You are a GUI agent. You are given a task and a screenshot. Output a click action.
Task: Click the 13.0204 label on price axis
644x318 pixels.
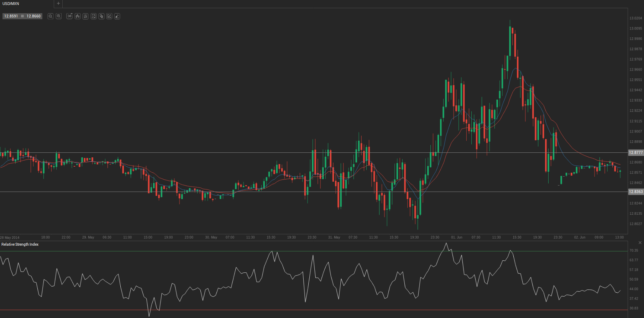tap(635, 18)
